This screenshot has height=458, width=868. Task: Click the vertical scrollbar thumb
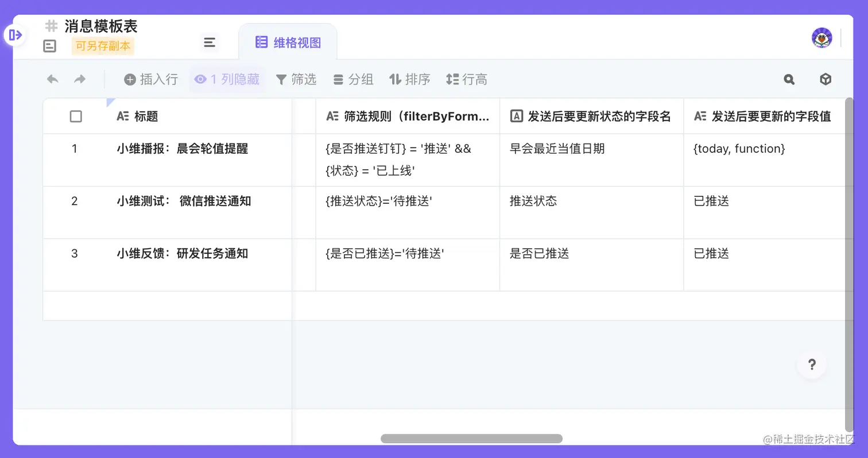849,265
